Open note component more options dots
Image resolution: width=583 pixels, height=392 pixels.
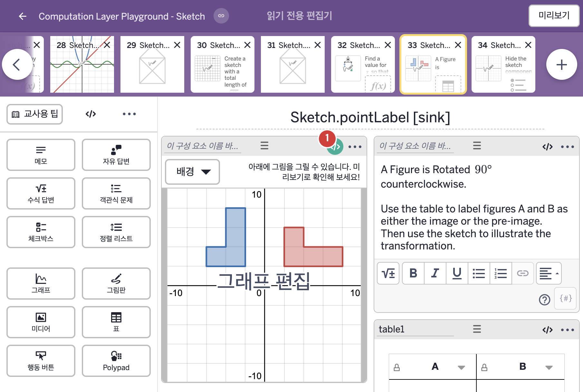(x=568, y=147)
